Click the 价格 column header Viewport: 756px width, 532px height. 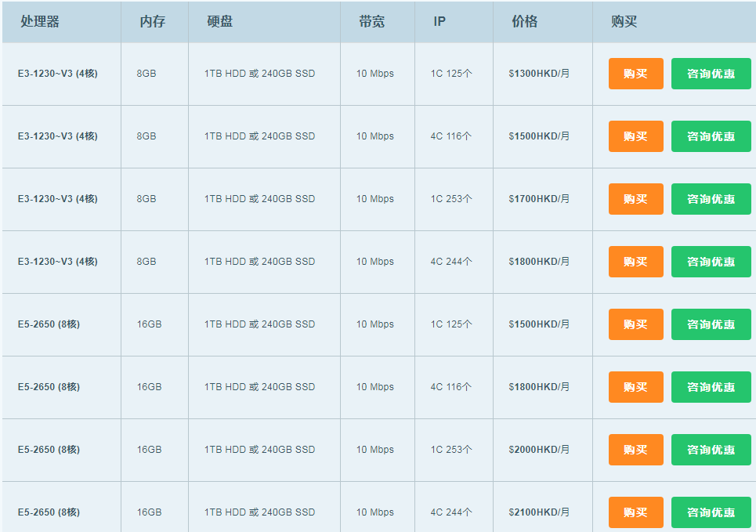point(524,22)
